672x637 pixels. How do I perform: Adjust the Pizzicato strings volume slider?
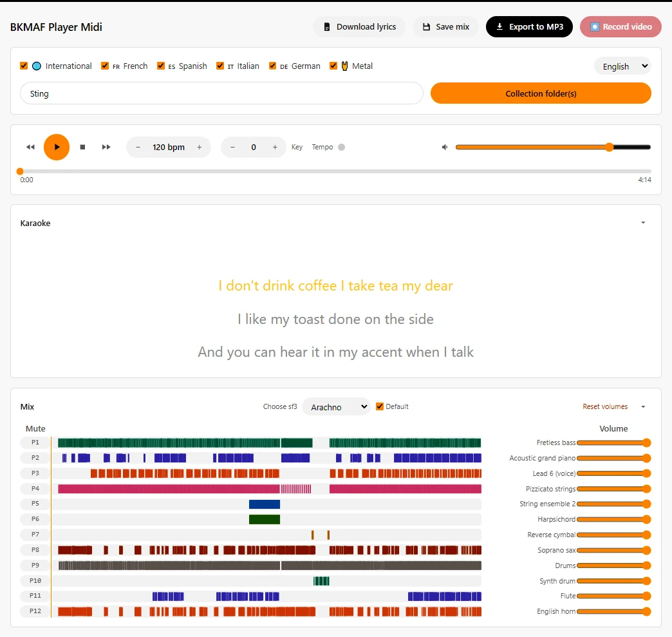point(613,489)
